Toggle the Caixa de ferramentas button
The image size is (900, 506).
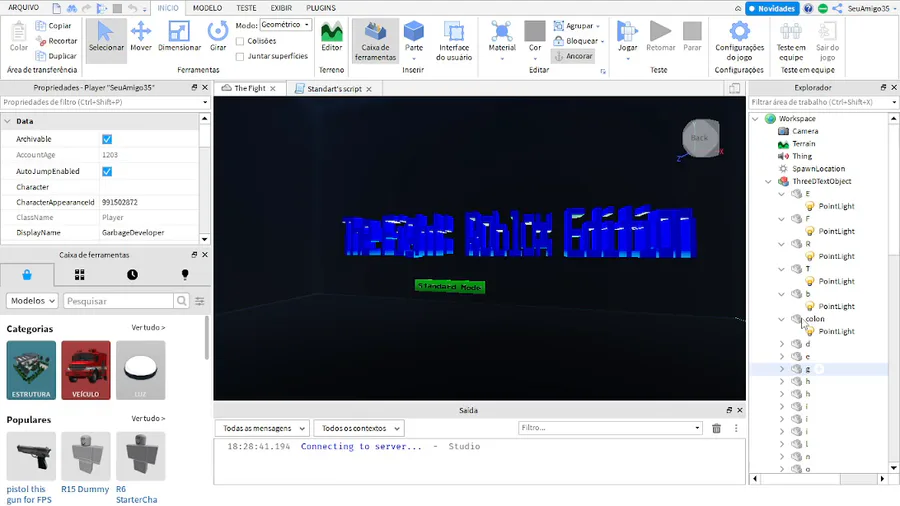pyautogui.click(x=375, y=41)
